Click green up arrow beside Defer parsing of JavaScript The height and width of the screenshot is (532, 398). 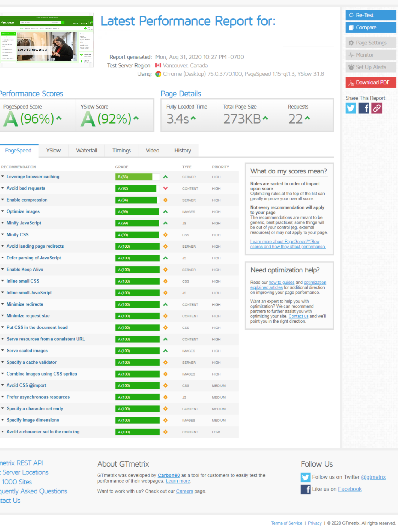(x=165, y=258)
